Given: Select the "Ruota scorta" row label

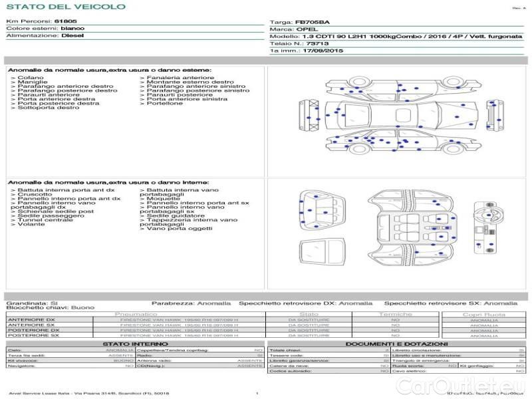Looking at the screenshot, I should (x=408, y=366).
